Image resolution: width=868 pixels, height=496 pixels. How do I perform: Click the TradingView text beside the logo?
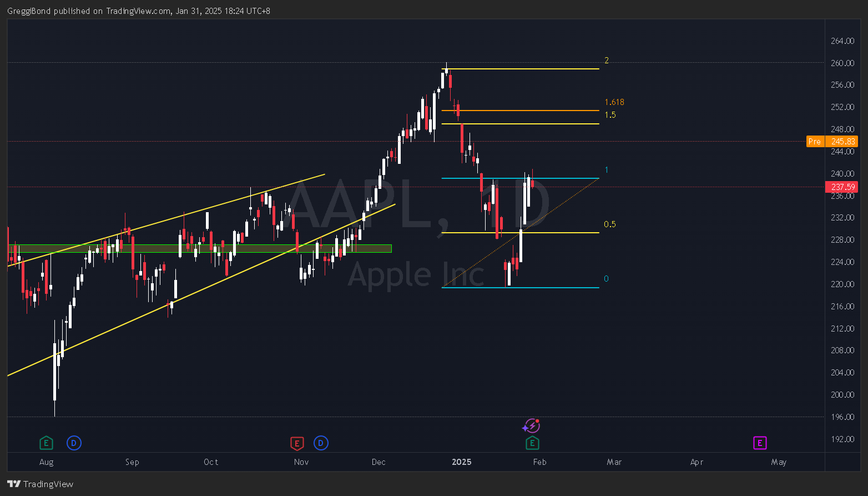(x=49, y=484)
